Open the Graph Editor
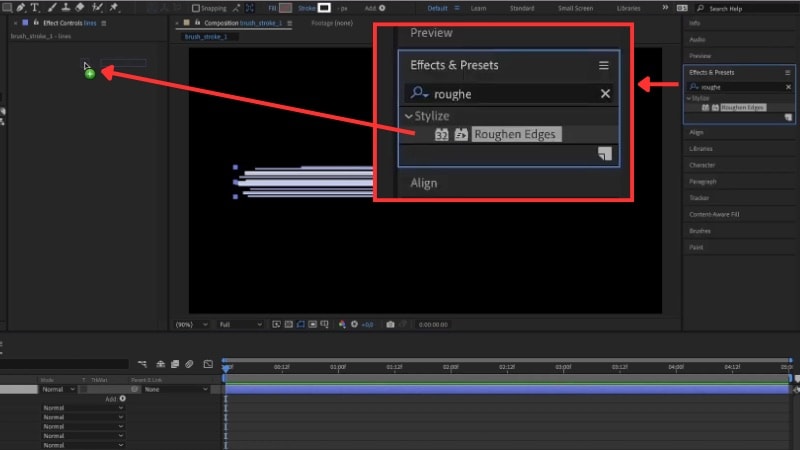800x450 pixels. (208, 364)
